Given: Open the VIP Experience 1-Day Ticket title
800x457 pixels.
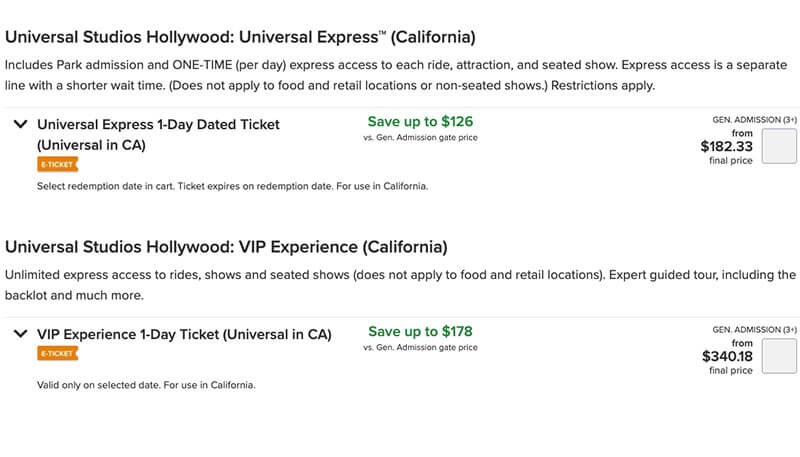Looking at the screenshot, I should click(x=184, y=334).
